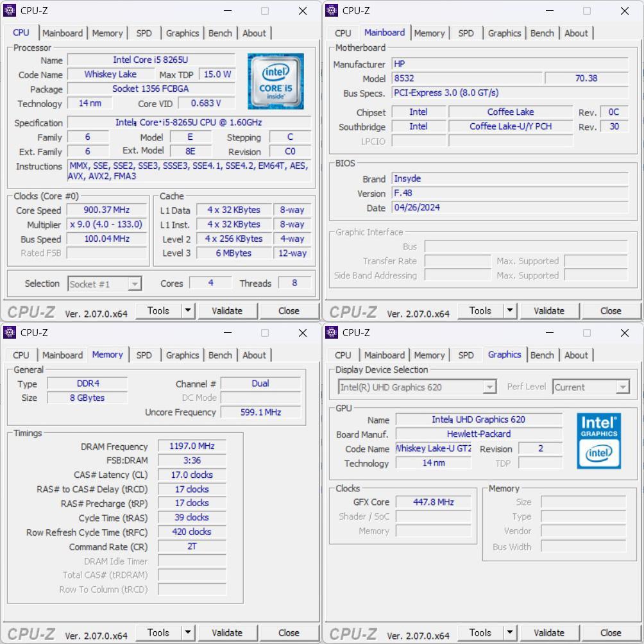Select the Core Speed field showing 900.37 MHz
644x644 pixels.
[x=106, y=210]
